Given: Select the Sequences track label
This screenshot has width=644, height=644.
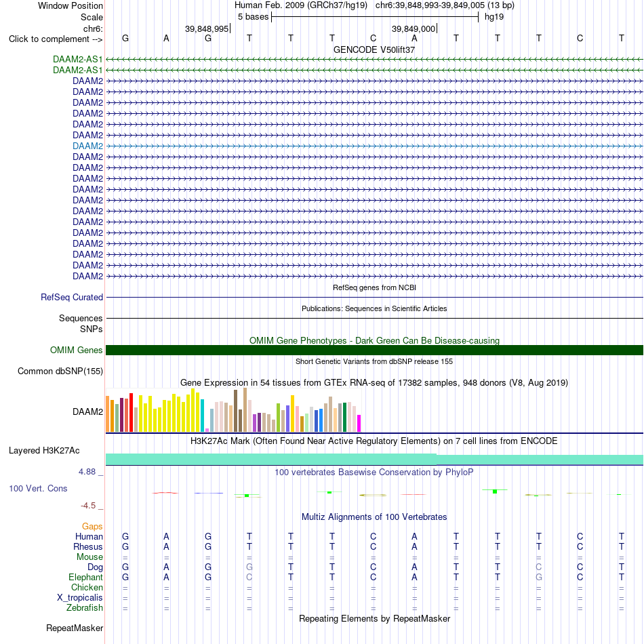Looking at the screenshot, I should coord(81,319).
